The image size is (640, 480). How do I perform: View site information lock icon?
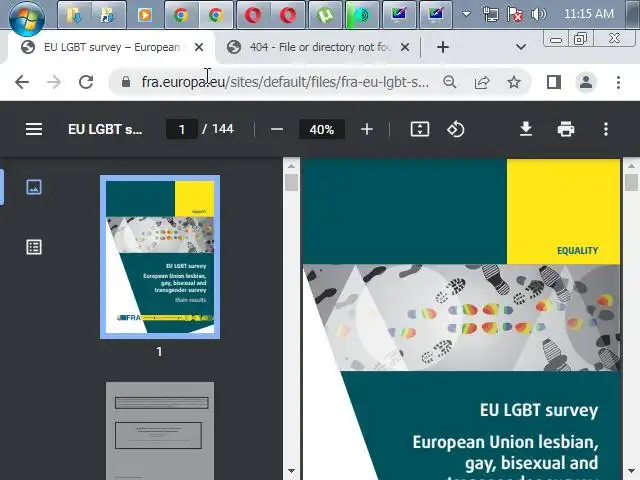[x=126, y=82]
